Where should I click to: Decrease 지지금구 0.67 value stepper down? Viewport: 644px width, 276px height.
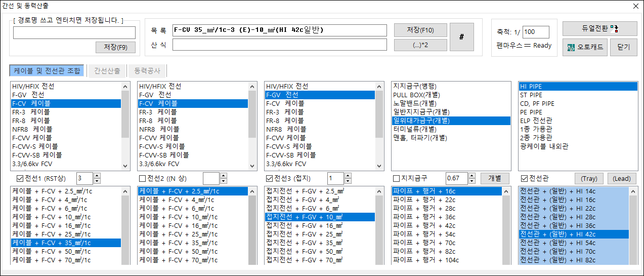point(472,181)
